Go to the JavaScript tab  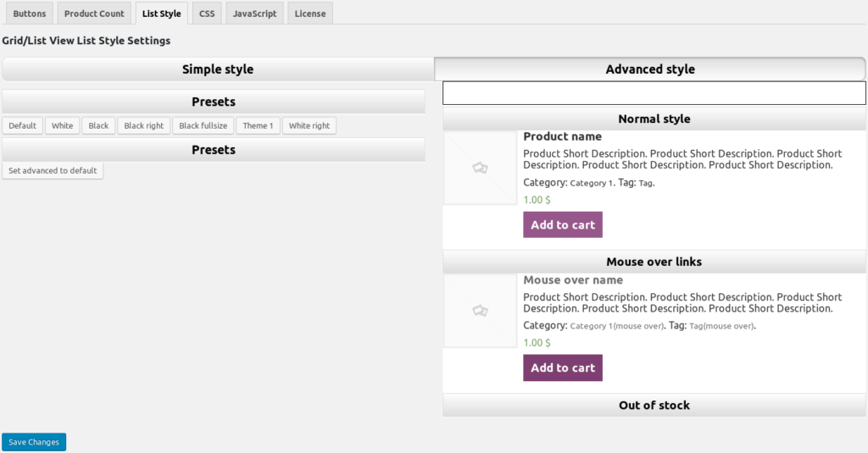(x=254, y=14)
